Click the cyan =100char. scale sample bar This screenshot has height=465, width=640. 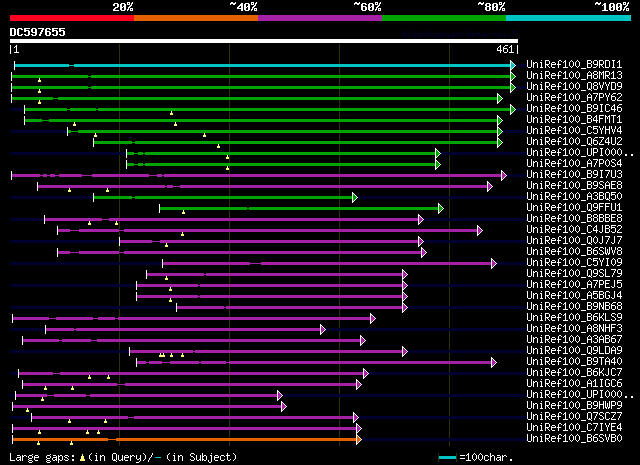[447, 458]
